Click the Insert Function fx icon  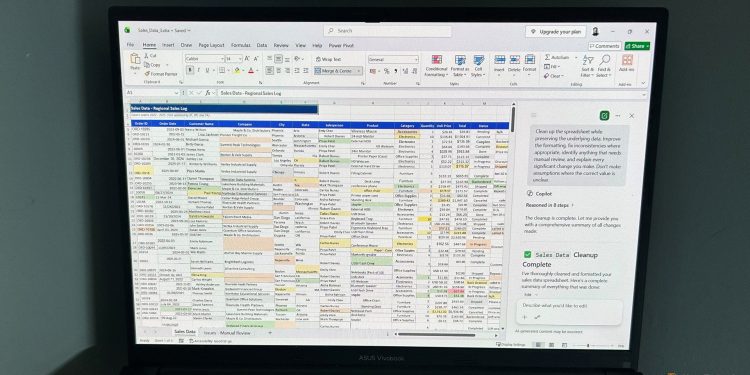(208, 93)
